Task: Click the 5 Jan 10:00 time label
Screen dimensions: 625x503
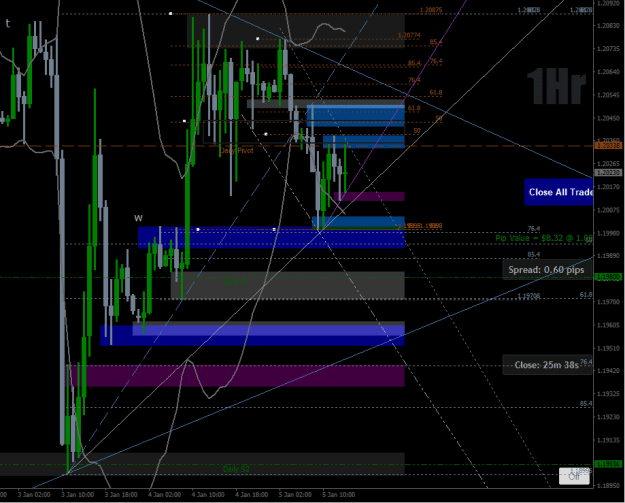Action: pyautogui.click(x=338, y=495)
